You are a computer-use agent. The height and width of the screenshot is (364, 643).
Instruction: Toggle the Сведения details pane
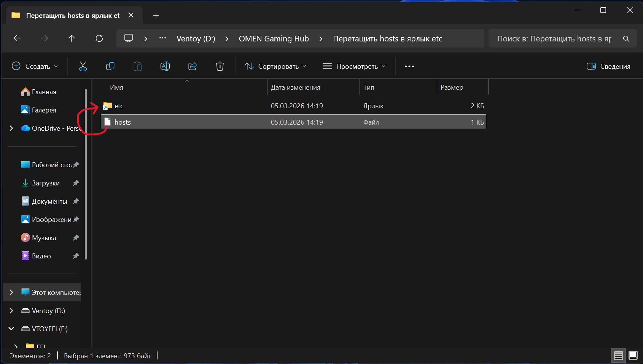tap(608, 66)
